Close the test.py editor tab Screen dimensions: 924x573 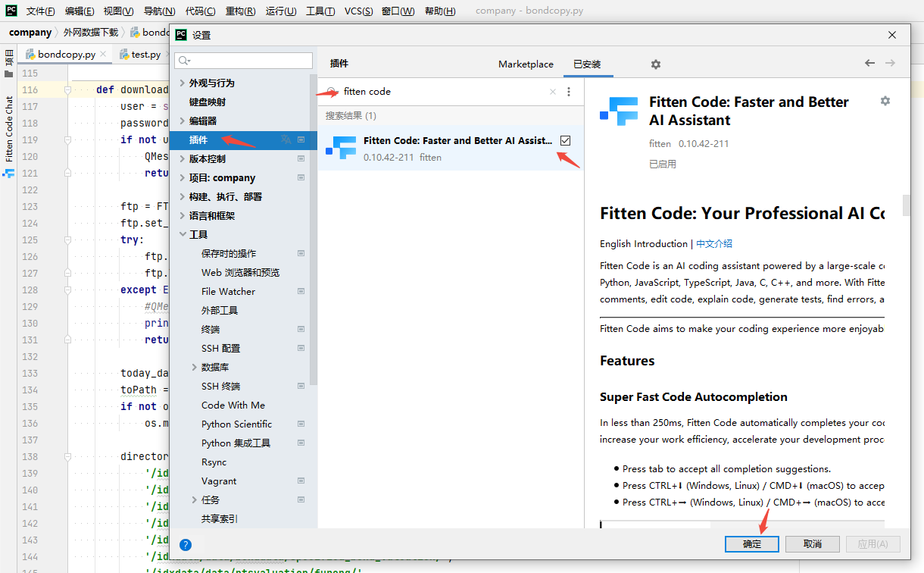pyautogui.click(x=168, y=55)
